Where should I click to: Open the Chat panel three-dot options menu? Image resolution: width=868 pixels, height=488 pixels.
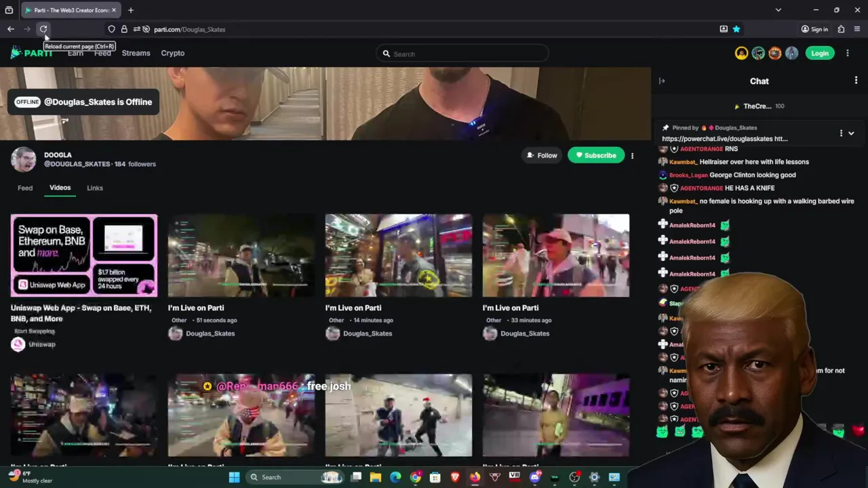pos(856,81)
